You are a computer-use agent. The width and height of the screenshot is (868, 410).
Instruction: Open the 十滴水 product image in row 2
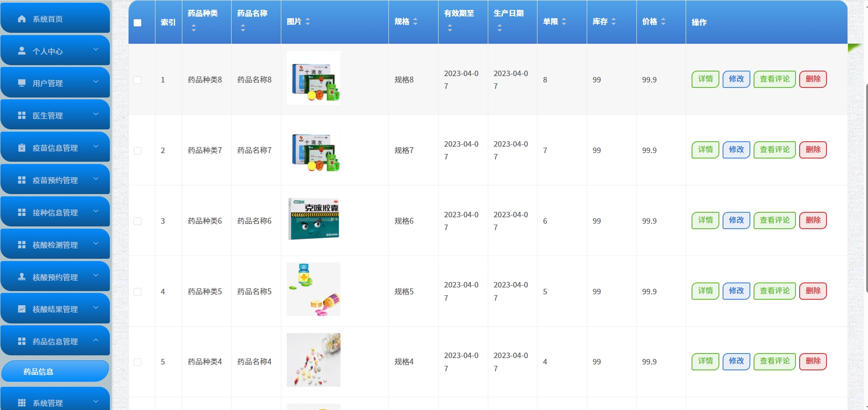tap(314, 148)
